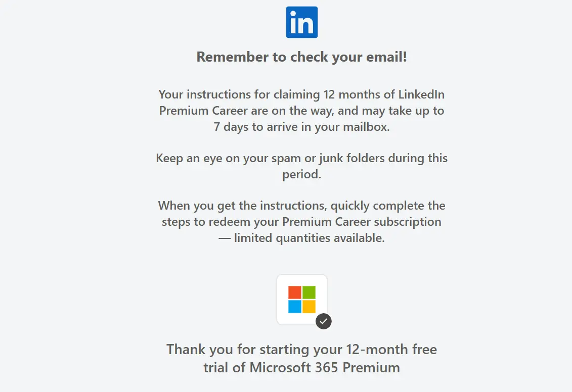Select the red square of Microsoft logo
The width and height of the screenshot is (572, 392).
click(295, 292)
